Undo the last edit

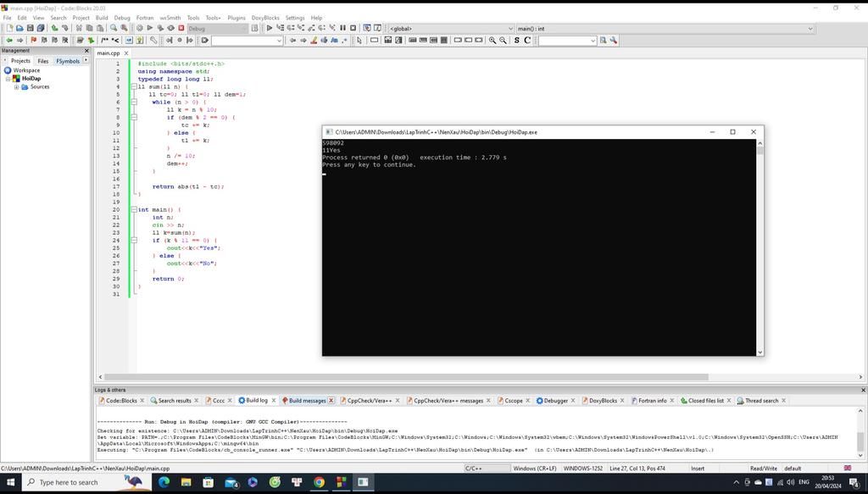(x=54, y=28)
